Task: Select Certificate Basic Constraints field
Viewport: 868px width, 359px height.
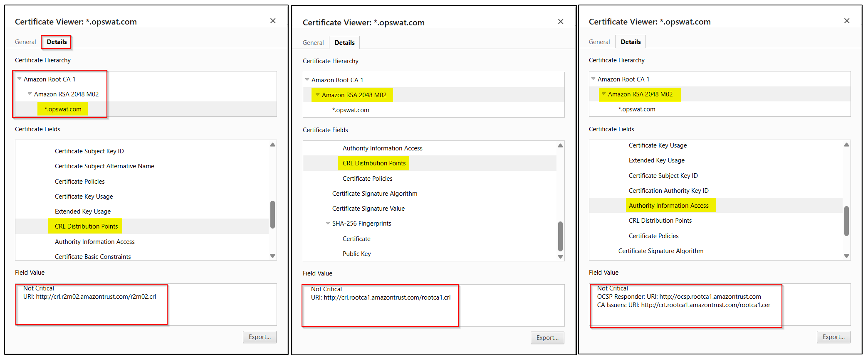Action: point(93,256)
